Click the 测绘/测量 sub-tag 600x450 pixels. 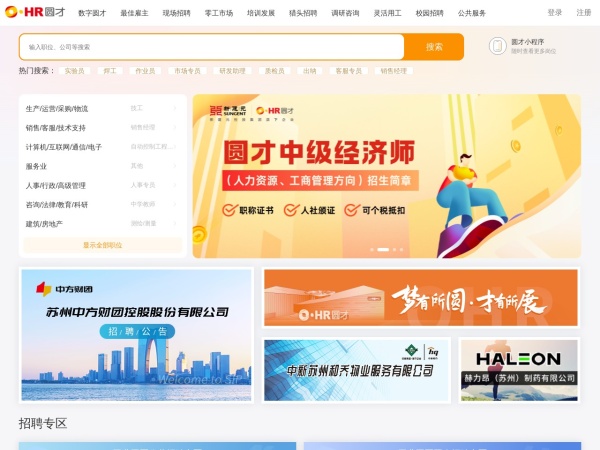(143, 223)
